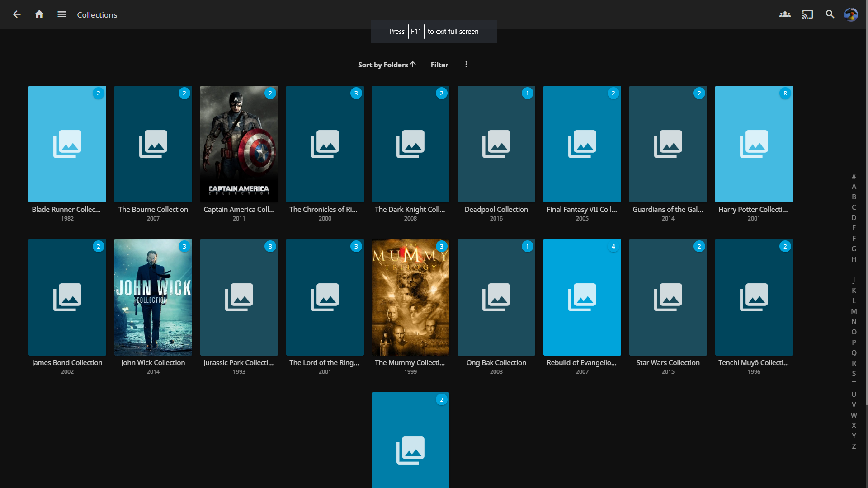This screenshot has height=488, width=868.
Task: Open Sort by Folders dropdown
Action: pyautogui.click(x=387, y=65)
